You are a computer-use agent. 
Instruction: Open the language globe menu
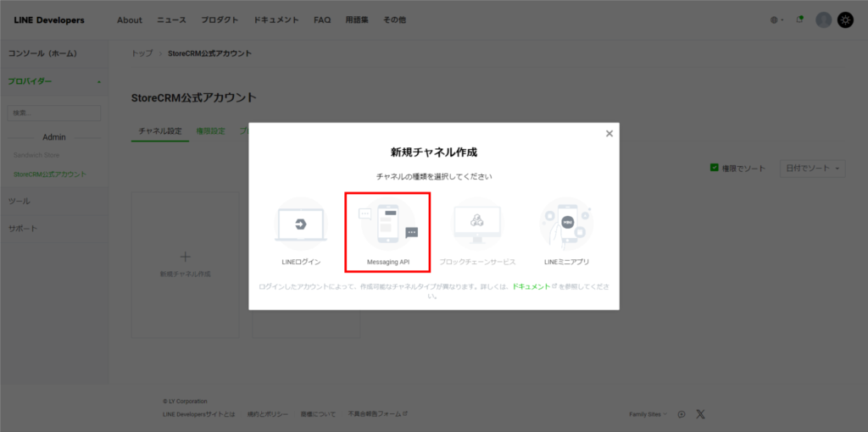[x=776, y=20]
